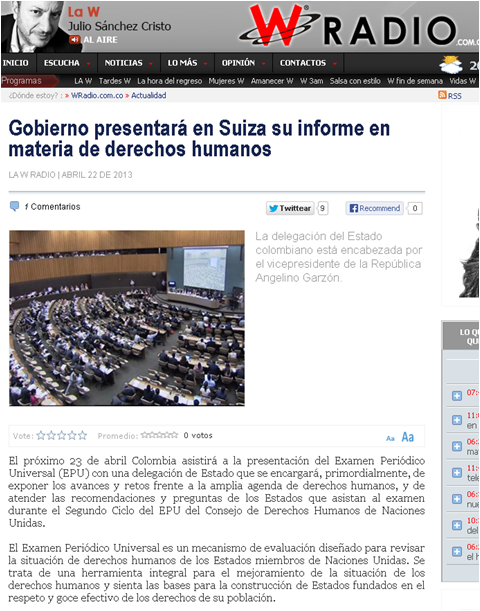The image size is (480, 611).
Task: Click the Julio Sánchez Cristo host name
Action: (x=120, y=26)
